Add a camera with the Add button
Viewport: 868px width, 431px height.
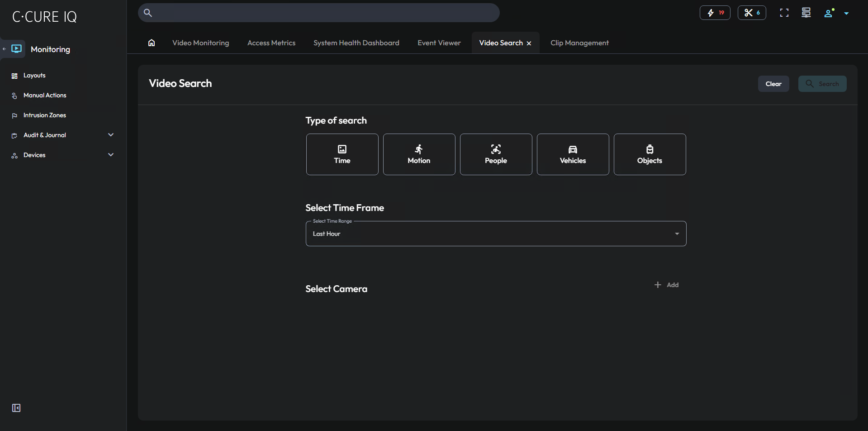pyautogui.click(x=666, y=284)
